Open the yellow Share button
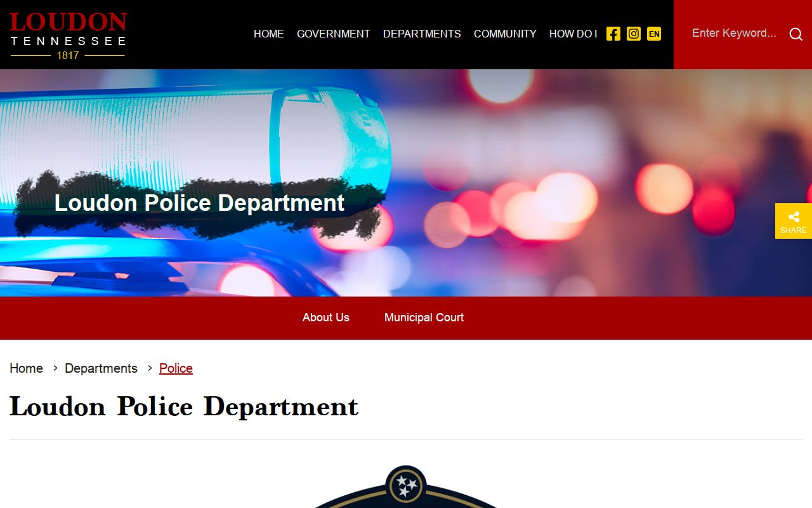 (794, 221)
